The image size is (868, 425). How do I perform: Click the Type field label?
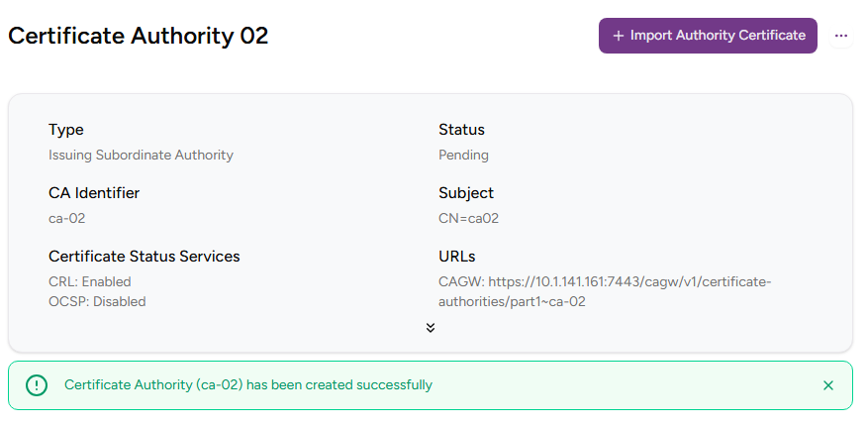(66, 130)
